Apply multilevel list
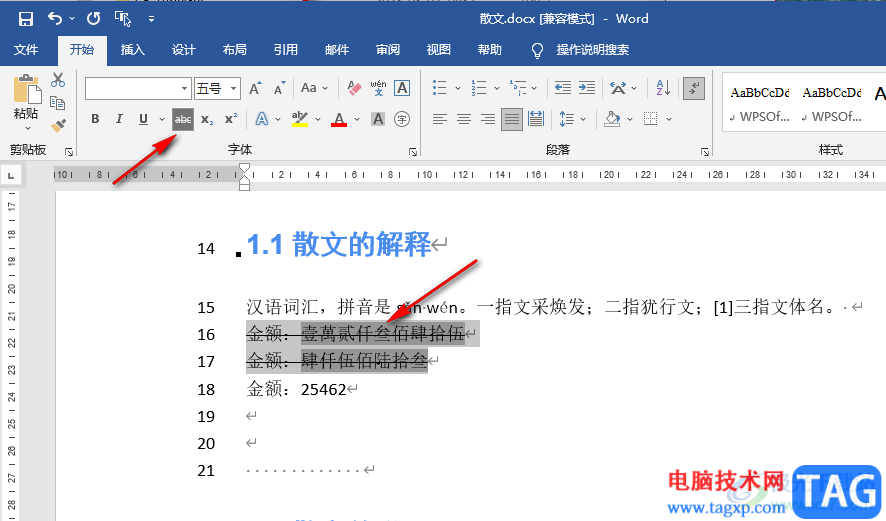 518,88
